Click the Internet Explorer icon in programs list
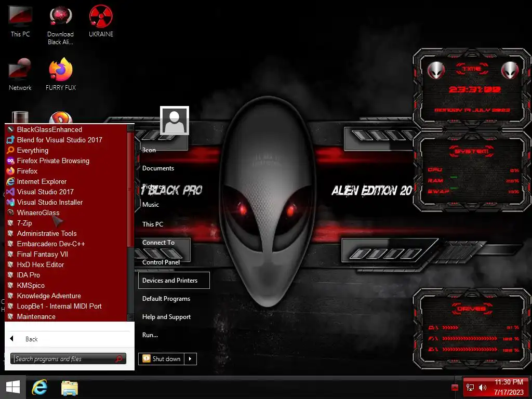The height and width of the screenshot is (399, 532). click(x=10, y=181)
